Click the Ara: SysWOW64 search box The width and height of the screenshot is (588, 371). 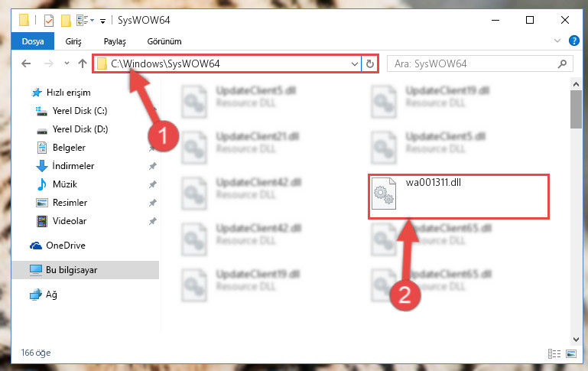coord(474,63)
